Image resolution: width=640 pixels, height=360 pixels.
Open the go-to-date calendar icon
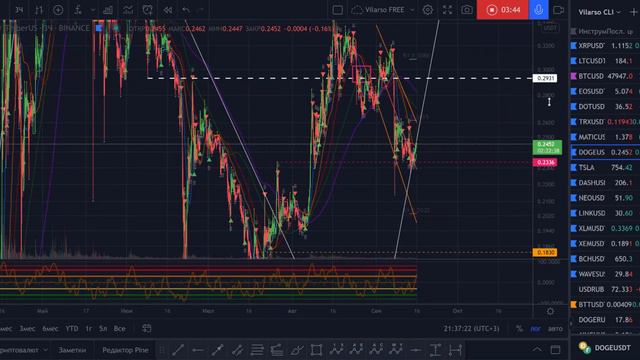[147, 328]
